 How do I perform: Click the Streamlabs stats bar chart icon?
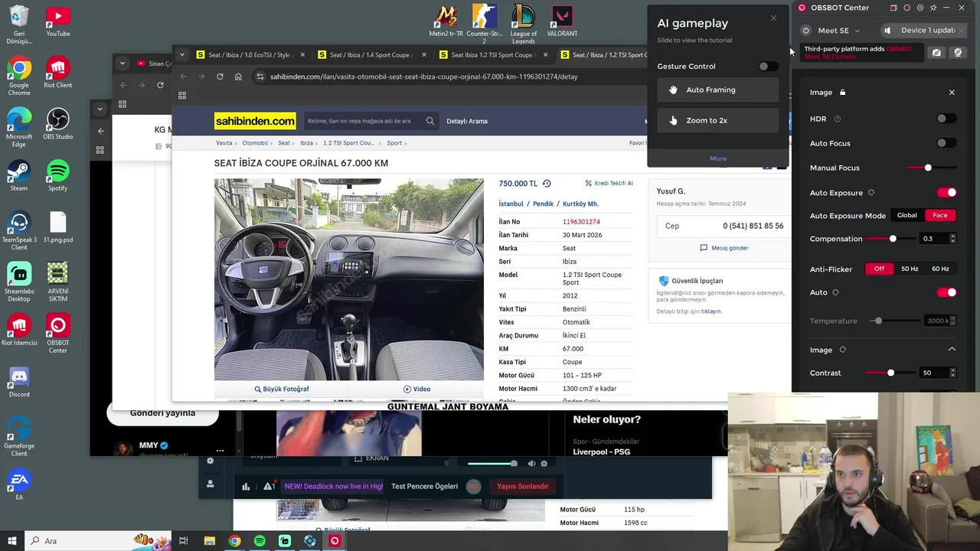pyautogui.click(x=246, y=486)
